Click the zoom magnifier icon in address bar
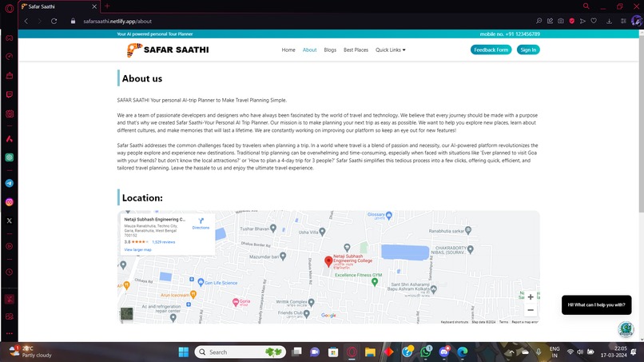The width and height of the screenshot is (644, 362). click(539, 21)
